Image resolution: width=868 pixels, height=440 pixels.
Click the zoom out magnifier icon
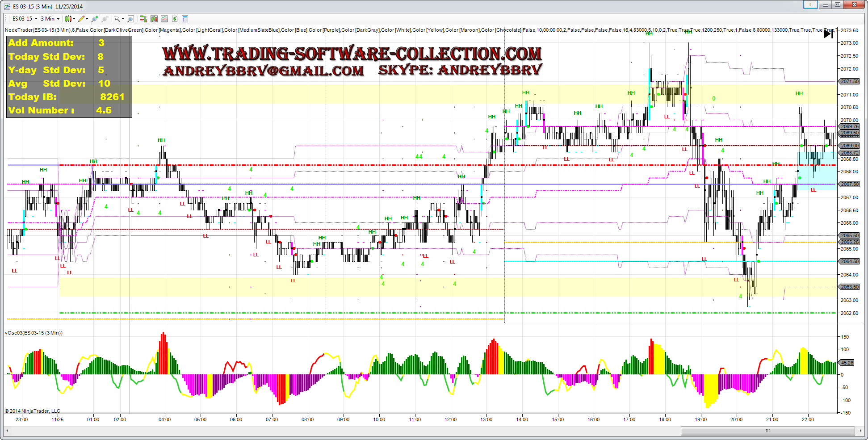pyautogui.click(x=105, y=19)
